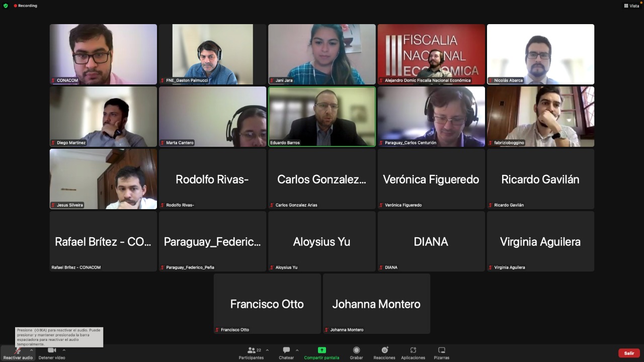Click muted mic icon beside Jani Jara
This screenshot has height=362, width=644.
pyautogui.click(x=272, y=80)
